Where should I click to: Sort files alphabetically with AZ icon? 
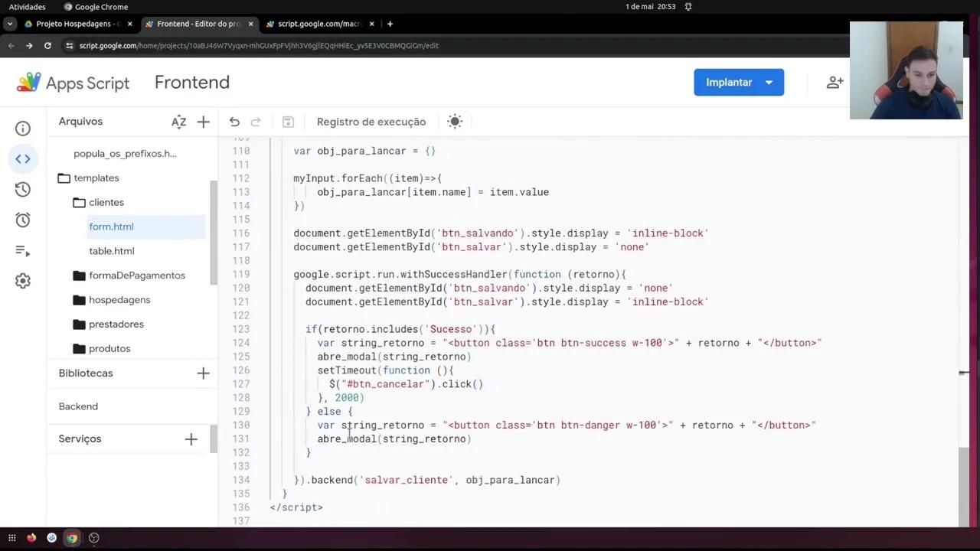click(178, 122)
